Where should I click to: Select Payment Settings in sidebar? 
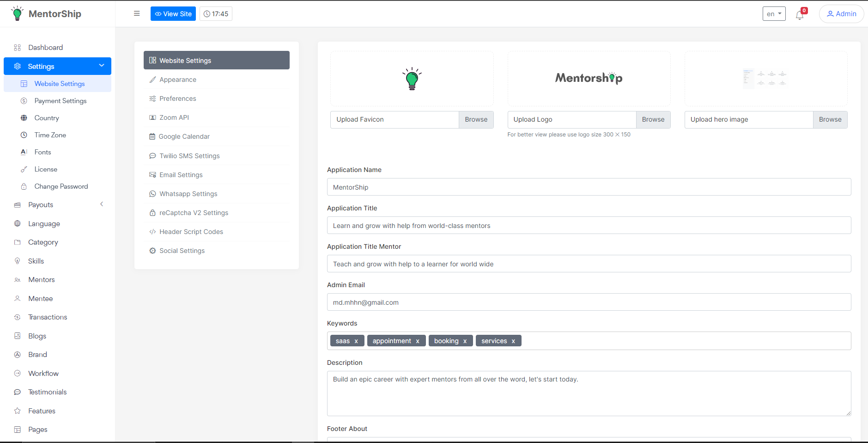[60, 101]
